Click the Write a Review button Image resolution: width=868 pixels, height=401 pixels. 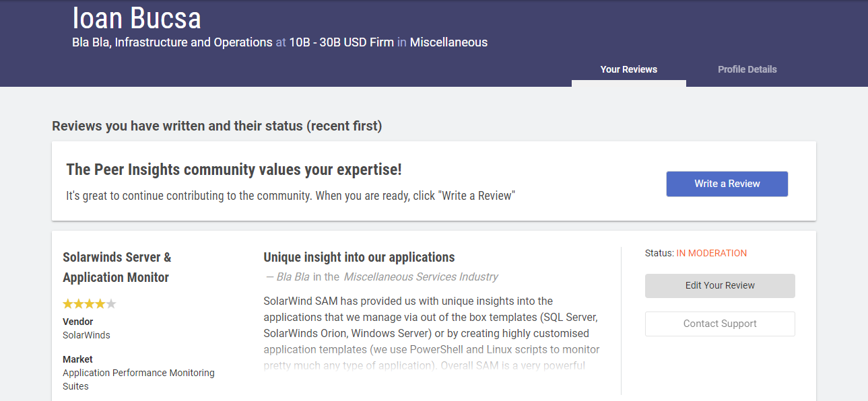(727, 184)
